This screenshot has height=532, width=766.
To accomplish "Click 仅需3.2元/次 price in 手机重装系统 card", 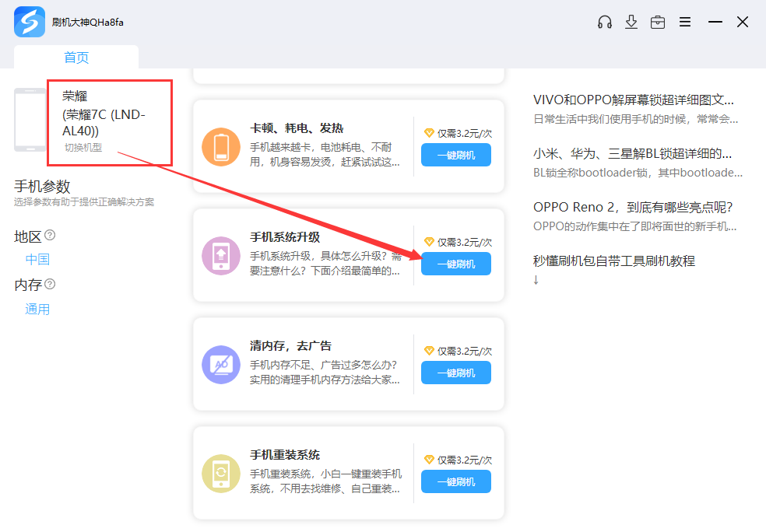I will tap(465, 460).
